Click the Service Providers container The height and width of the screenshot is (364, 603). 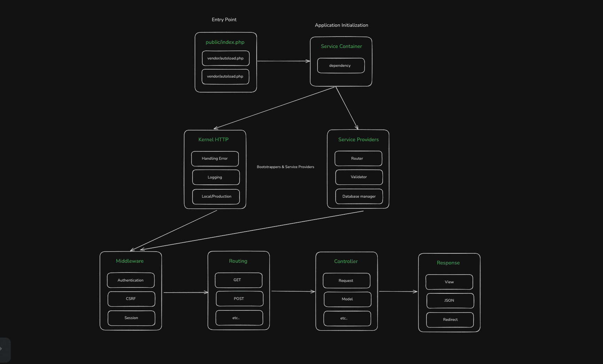pyautogui.click(x=358, y=139)
